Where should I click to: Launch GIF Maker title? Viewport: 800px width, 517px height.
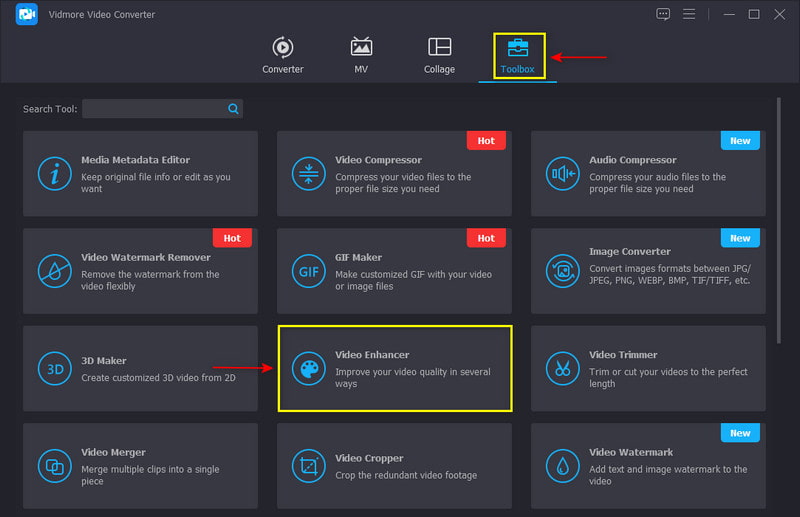coord(358,257)
